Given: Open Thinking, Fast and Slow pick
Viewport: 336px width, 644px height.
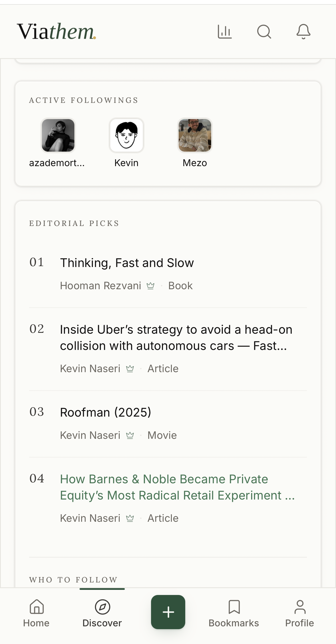Looking at the screenshot, I should (127, 263).
